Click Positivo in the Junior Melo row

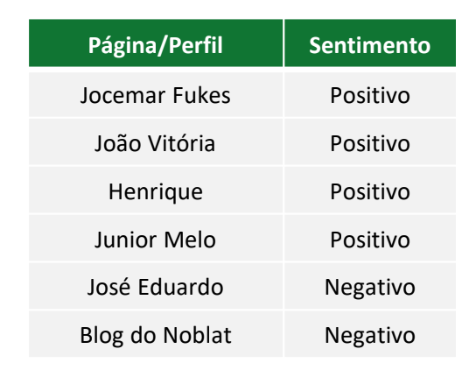click(x=370, y=240)
